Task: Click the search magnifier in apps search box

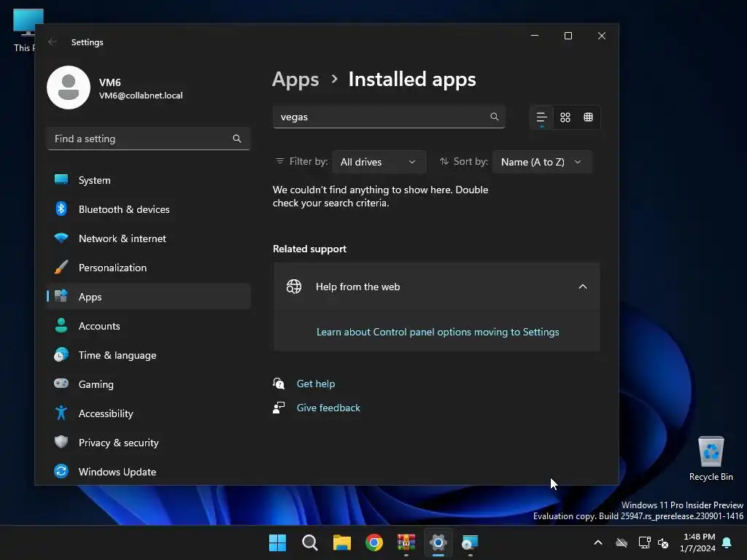Action: coord(495,117)
